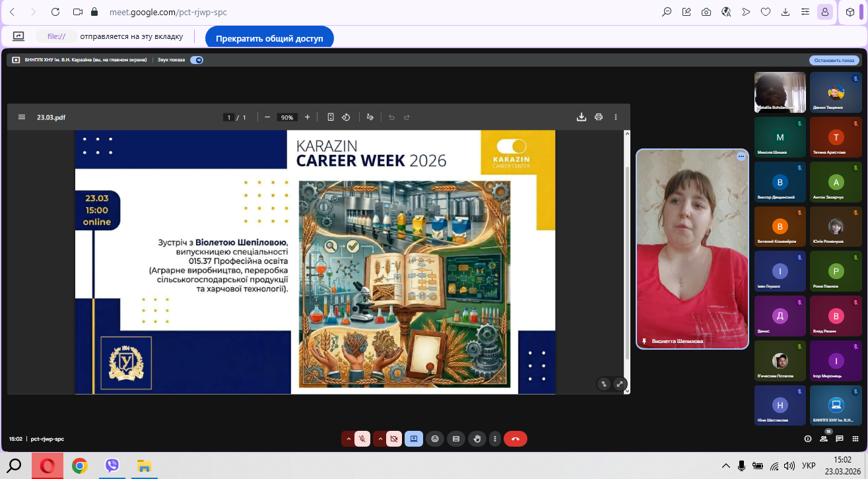Open more options three-dot menu in call bar

494,439
